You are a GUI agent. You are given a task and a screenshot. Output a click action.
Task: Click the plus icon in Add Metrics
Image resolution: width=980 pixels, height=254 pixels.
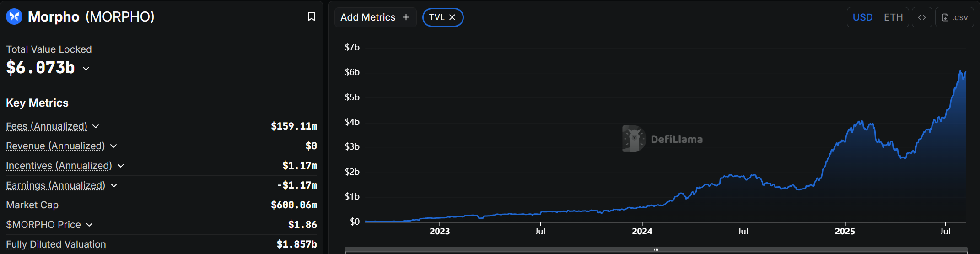click(406, 17)
